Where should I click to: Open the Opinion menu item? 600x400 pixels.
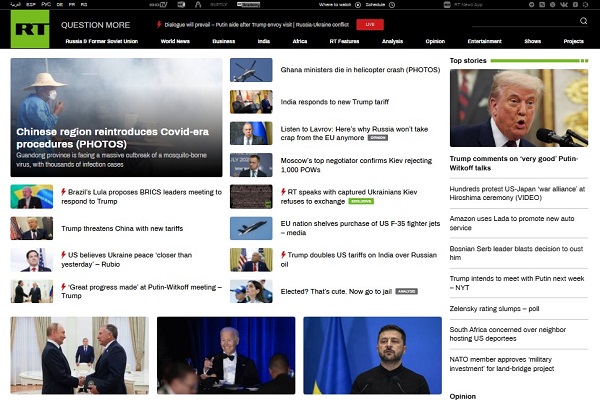point(435,41)
